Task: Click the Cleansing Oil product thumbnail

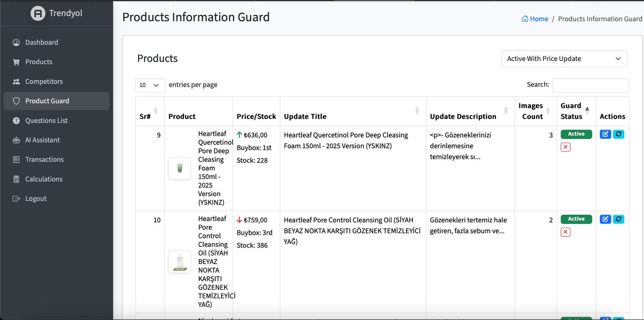Action: coord(180,262)
